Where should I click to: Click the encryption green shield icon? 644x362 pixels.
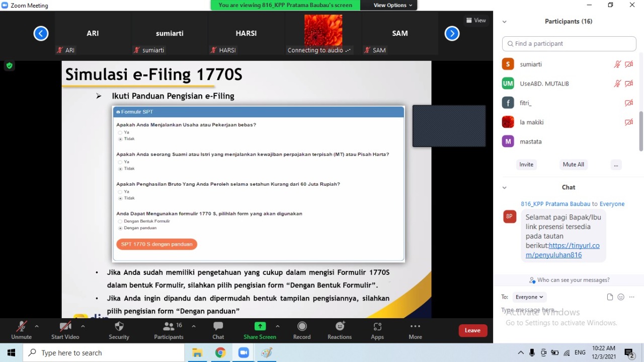pyautogui.click(x=9, y=65)
